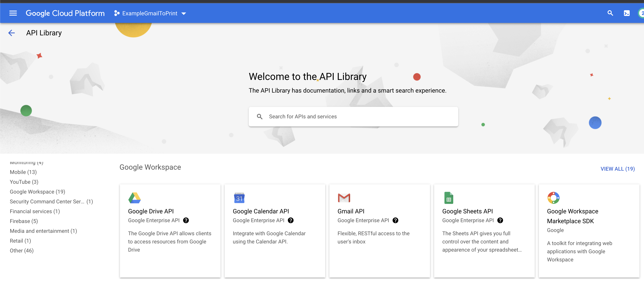Click help icon next to Gmail API

click(x=395, y=220)
